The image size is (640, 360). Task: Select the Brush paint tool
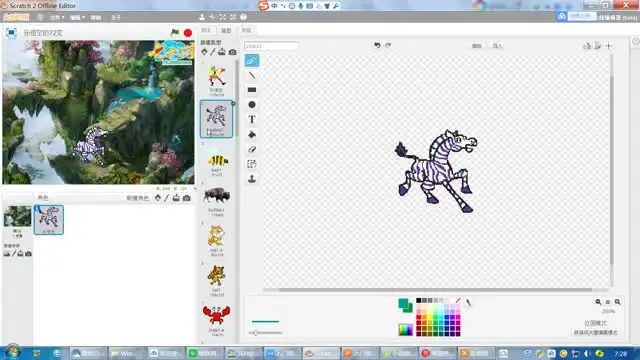252,60
